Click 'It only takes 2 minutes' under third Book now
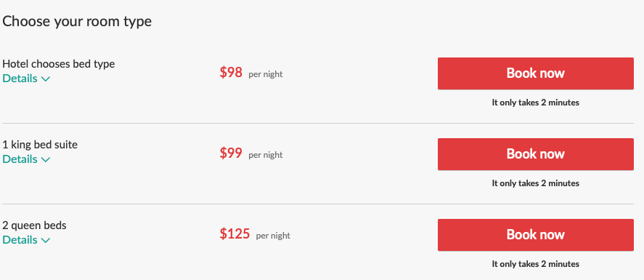The width and height of the screenshot is (644, 280). click(x=536, y=264)
